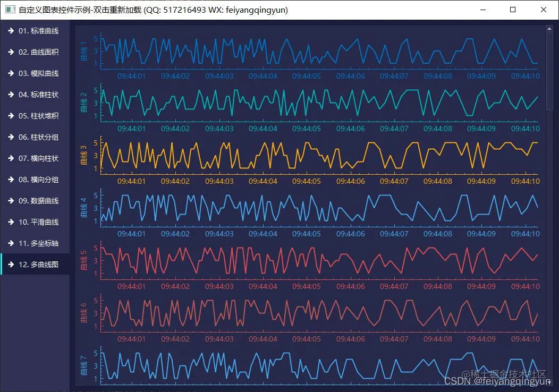This screenshot has height=392, width=559.
Task: Click the arrow icon beside 06. 柱状分组
Action: (x=11, y=137)
